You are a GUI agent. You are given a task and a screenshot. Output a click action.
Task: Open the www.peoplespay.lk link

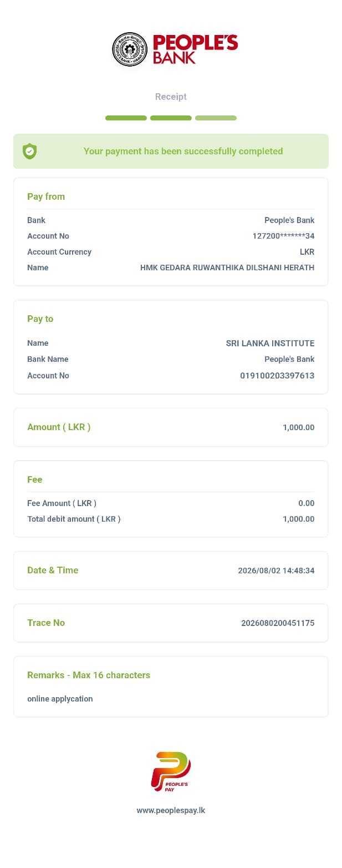coord(171,810)
